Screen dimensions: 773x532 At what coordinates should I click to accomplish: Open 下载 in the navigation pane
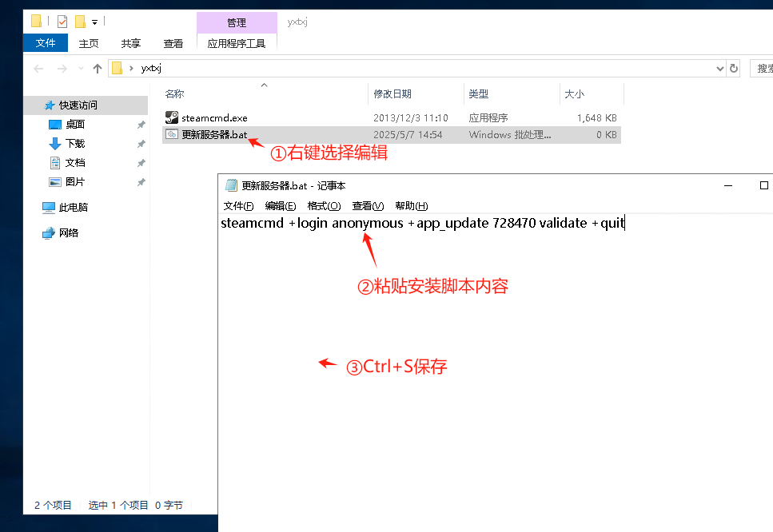[75, 143]
